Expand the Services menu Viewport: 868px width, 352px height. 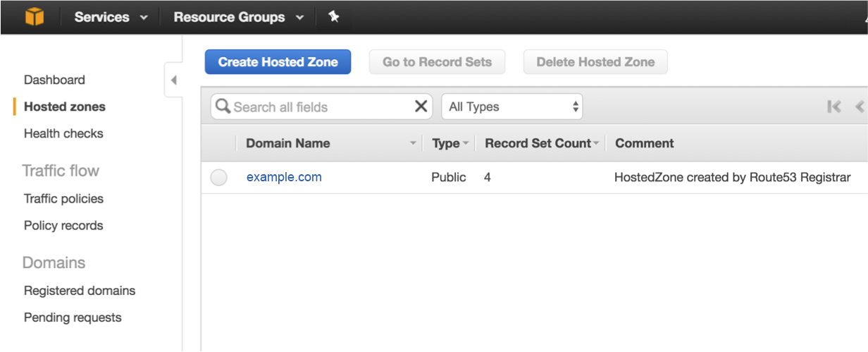[111, 17]
